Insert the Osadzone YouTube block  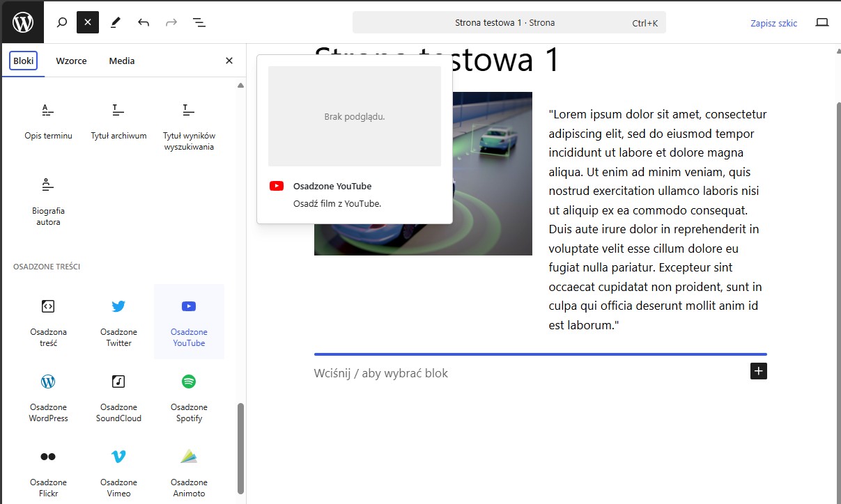coord(189,321)
